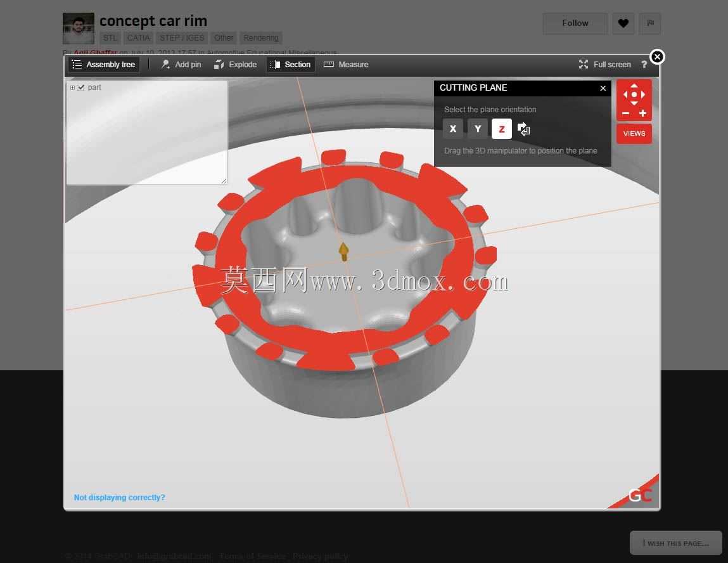Viewport: 728px width, 563px height.
Task: Choose the Measure tool
Action: tap(346, 65)
